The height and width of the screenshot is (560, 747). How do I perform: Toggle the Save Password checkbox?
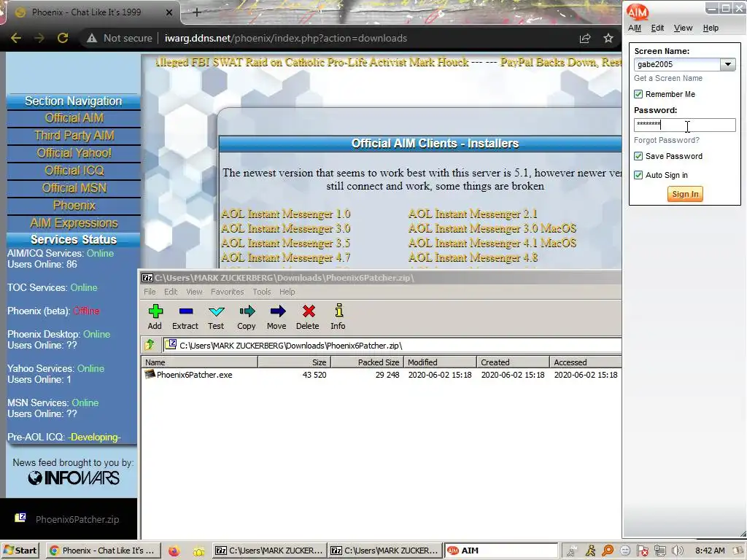(638, 156)
